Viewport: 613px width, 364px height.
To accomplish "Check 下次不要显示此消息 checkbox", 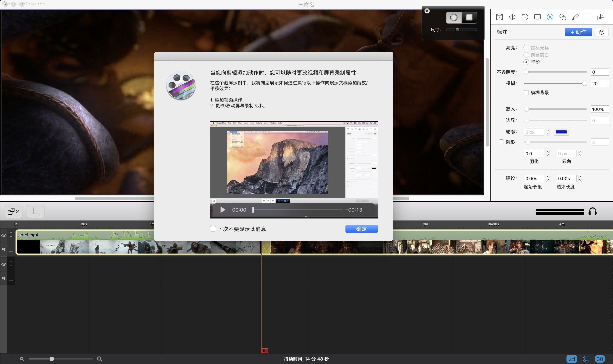I will (x=213, y=229).
